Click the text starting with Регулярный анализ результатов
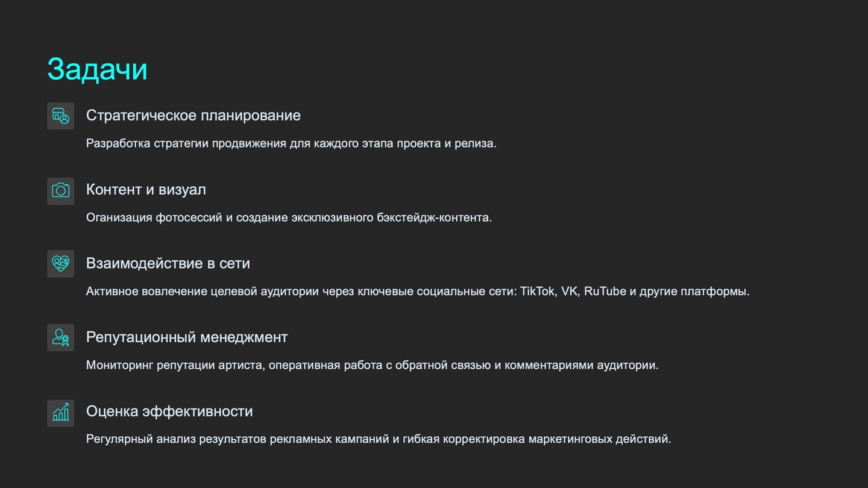 pyautogui.click(x=379, y=439)
